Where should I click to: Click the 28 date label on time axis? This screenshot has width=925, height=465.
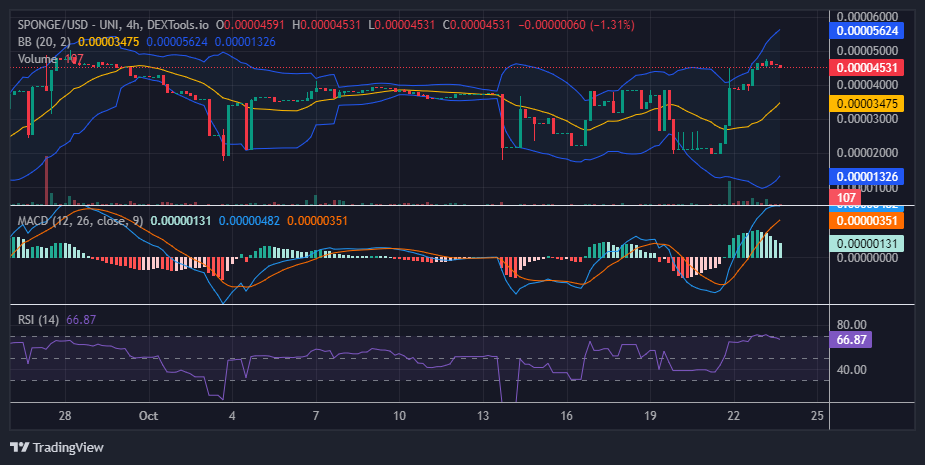[65, 416]
